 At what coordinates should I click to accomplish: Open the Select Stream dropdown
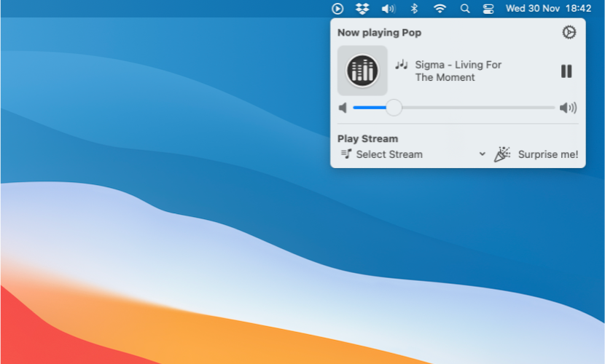413,154
